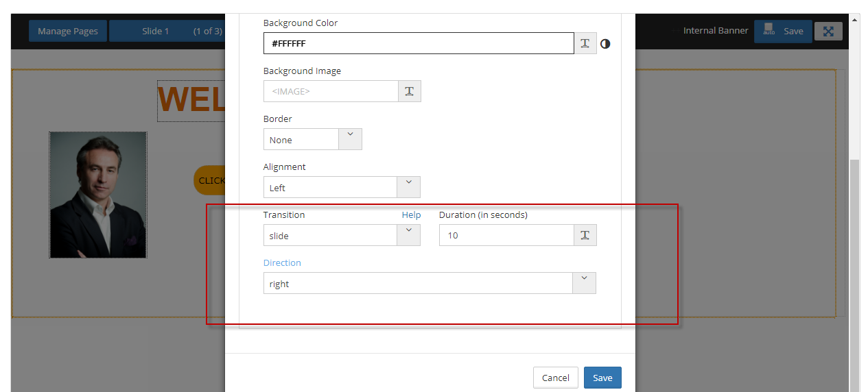Click the text icon beside Duration field
This screenshot has width=868, height=392.
click(x=585, y=235)
